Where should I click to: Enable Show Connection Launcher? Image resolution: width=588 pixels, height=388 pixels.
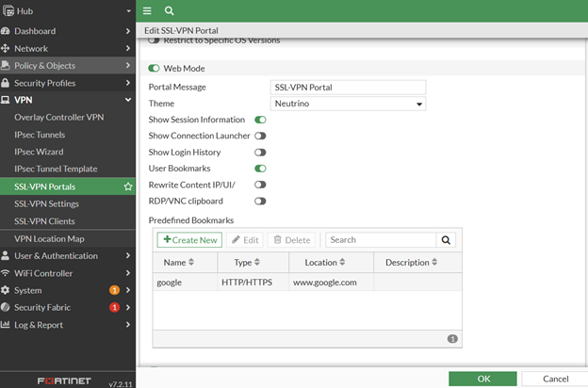click(x=260, y=136)
